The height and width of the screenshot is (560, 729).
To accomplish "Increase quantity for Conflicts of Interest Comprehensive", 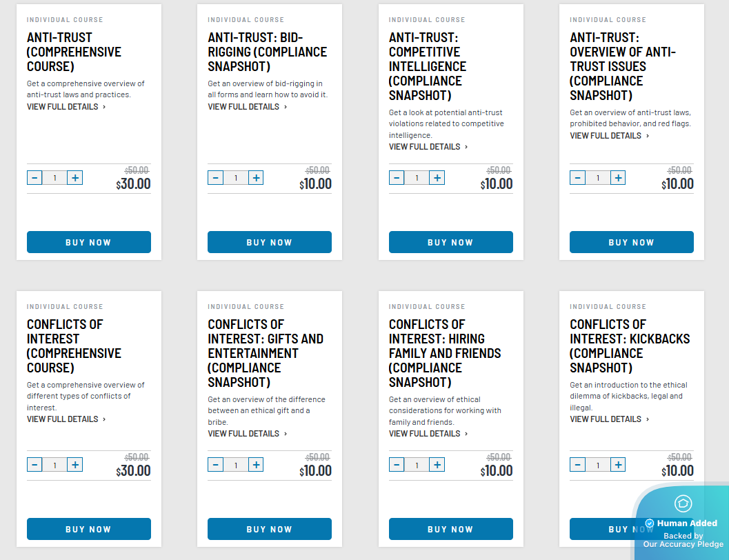I will [x=75, y=465].
